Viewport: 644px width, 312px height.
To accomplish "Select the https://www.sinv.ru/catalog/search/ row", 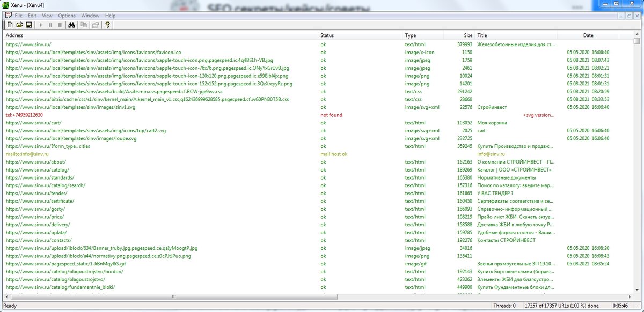I will (45, 185).
